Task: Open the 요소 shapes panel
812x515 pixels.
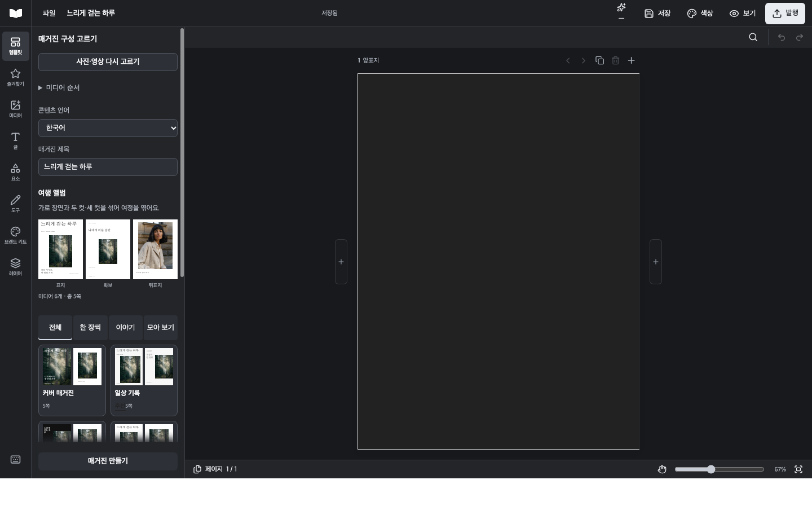Action: pyautogui.click(x=15, y=173)
